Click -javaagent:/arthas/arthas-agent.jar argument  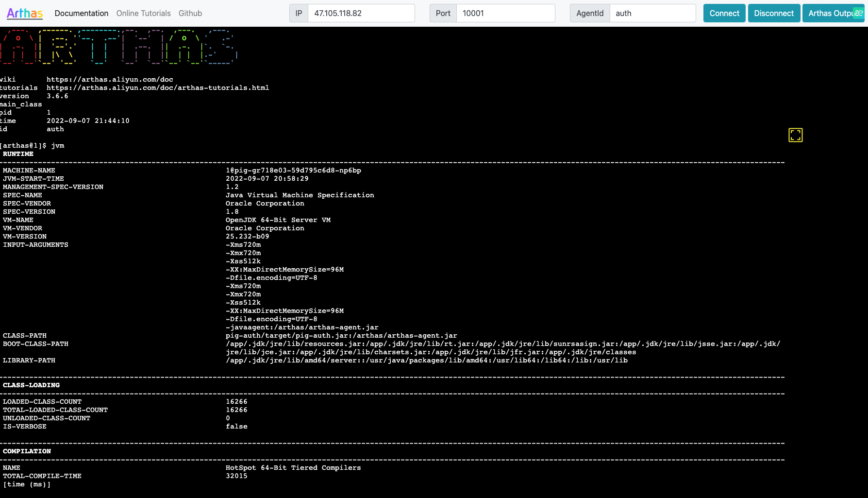point(302,327)
